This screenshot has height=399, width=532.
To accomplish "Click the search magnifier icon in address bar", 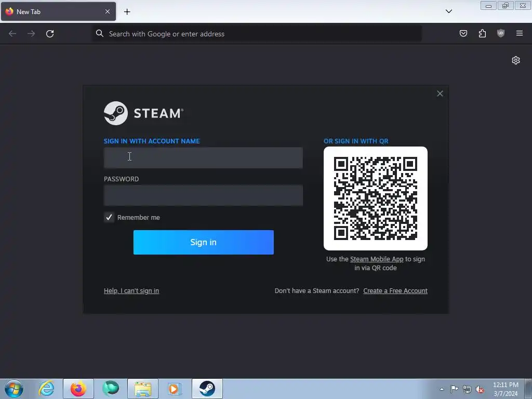I will (99, 33).
